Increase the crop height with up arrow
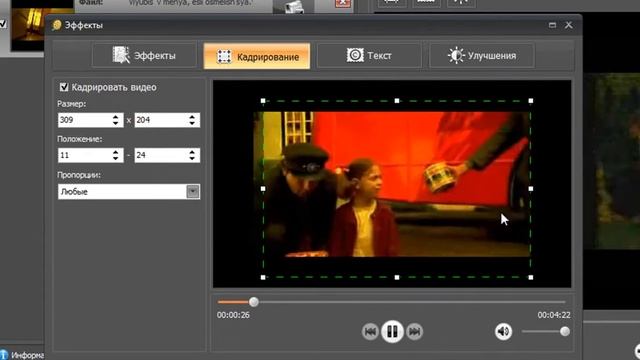 click(192, 117)
